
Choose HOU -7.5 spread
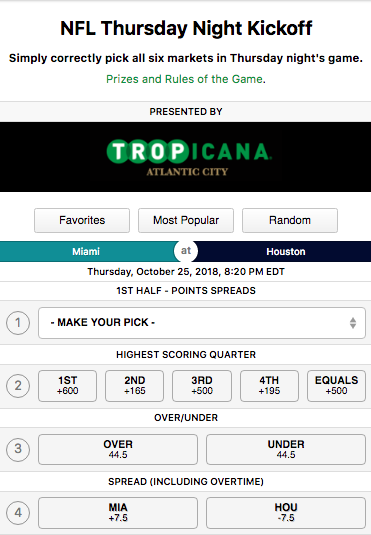pyautogui.click(x=286, y=513)
